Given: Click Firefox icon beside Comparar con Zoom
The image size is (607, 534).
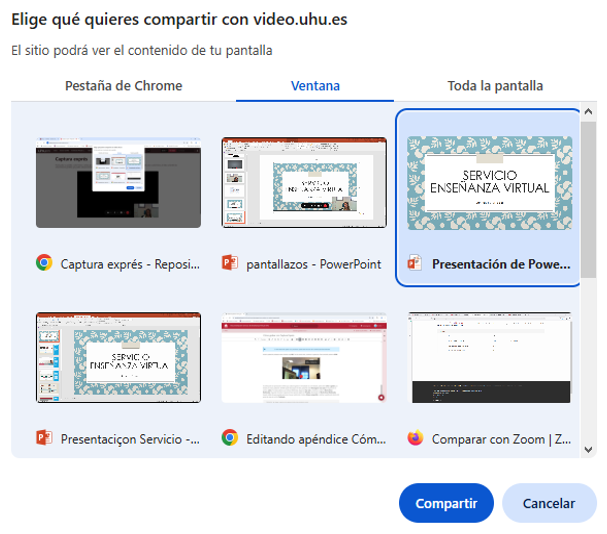Looking at the screenshot, I should click(415, 438).
